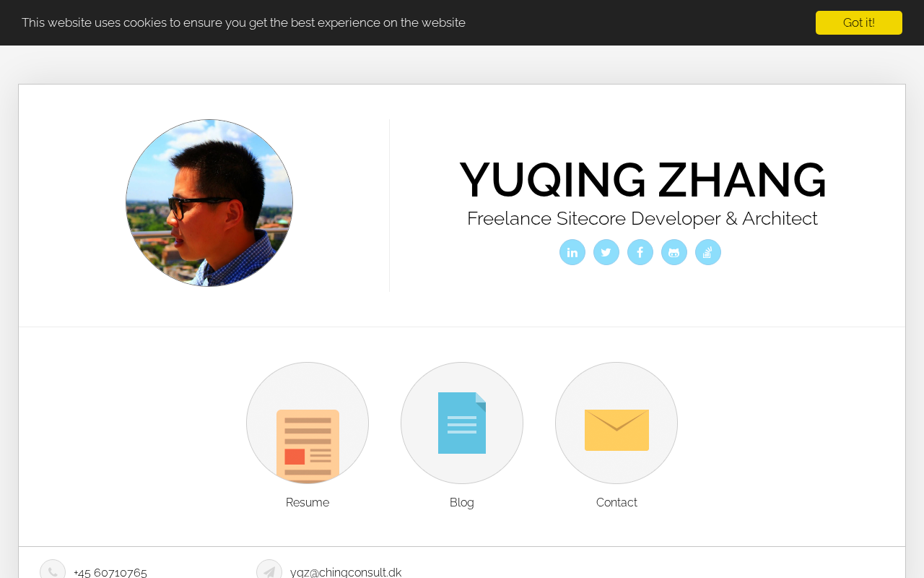This screenshot has height=578, width=924.
Task: Open the LinkedIn profile icon
Action: pyautogui.click(x=572, y=252)
